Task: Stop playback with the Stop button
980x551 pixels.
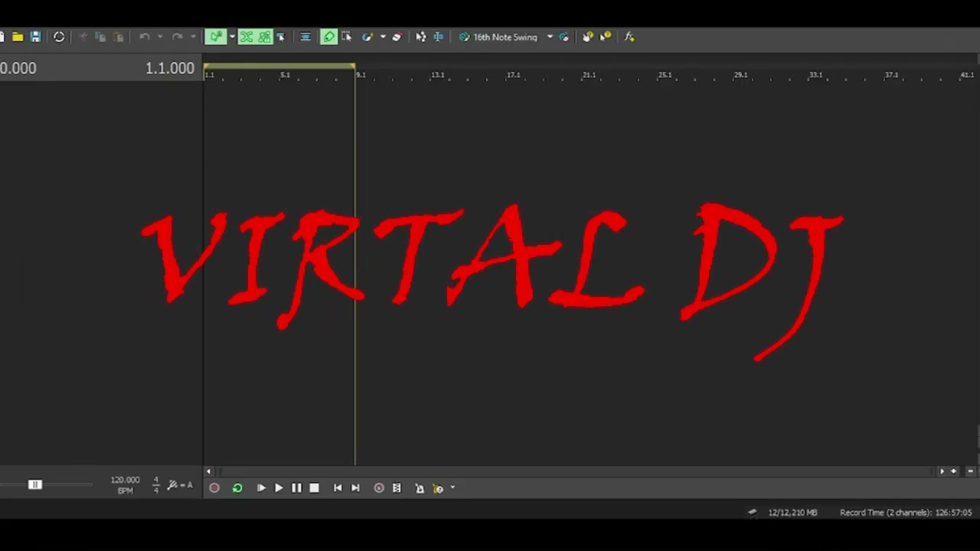Action: click(x=314, y=488)
